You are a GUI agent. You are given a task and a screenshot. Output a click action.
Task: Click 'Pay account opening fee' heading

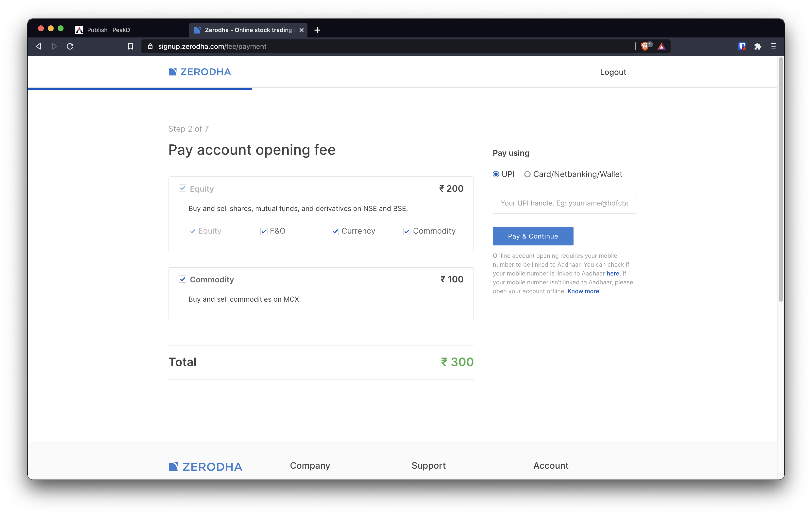[252, 150]
